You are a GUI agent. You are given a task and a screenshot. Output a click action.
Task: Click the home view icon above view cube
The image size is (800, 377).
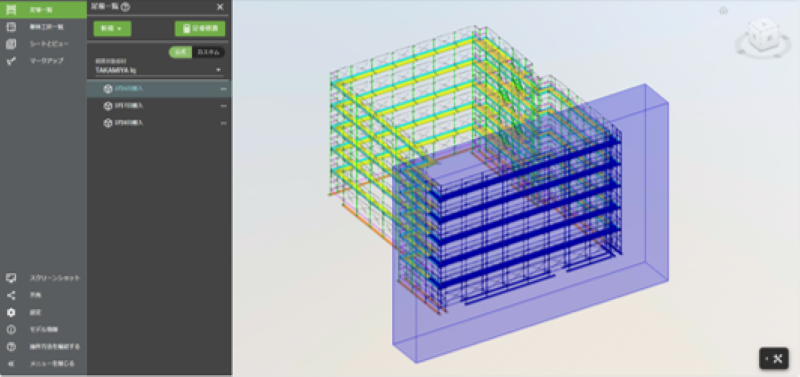click(723, 10)
